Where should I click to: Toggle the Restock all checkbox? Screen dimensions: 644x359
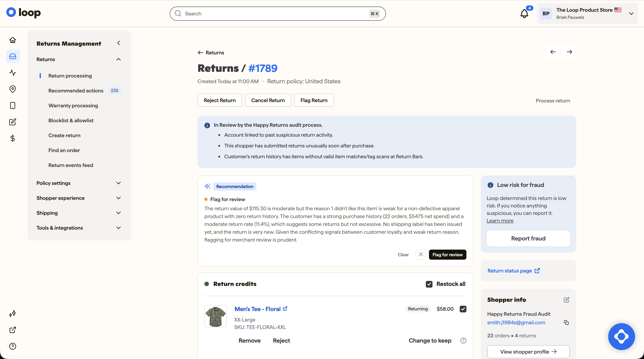click(x=429, y=284)
